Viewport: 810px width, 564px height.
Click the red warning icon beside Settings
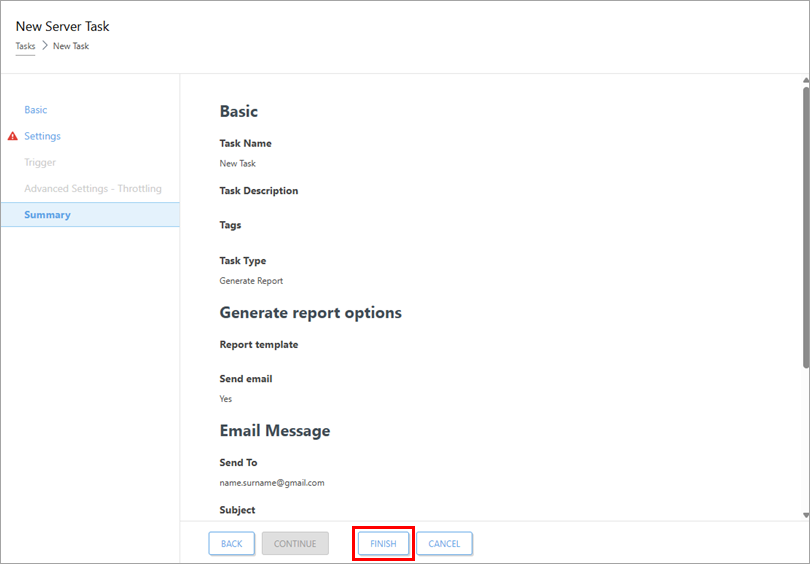13,136
